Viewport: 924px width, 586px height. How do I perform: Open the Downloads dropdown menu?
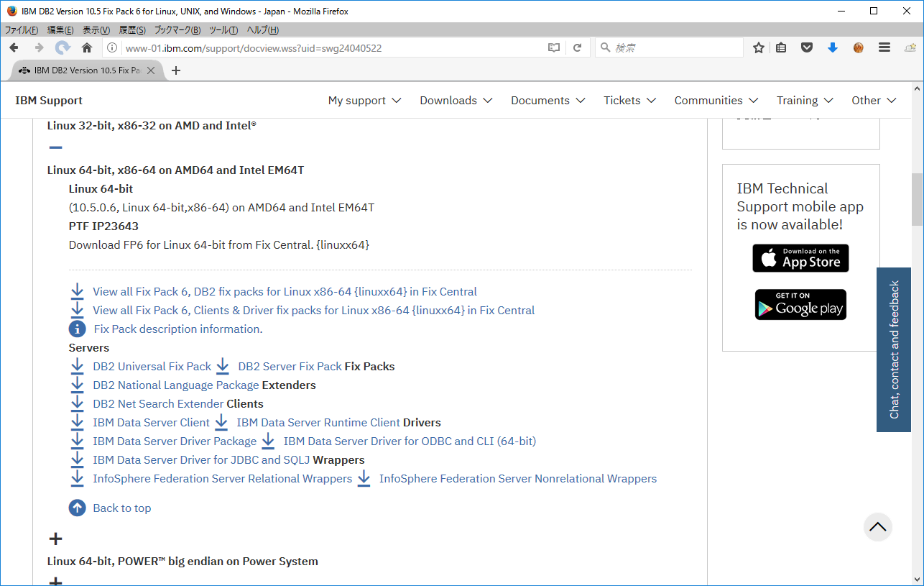pos(456,101)
